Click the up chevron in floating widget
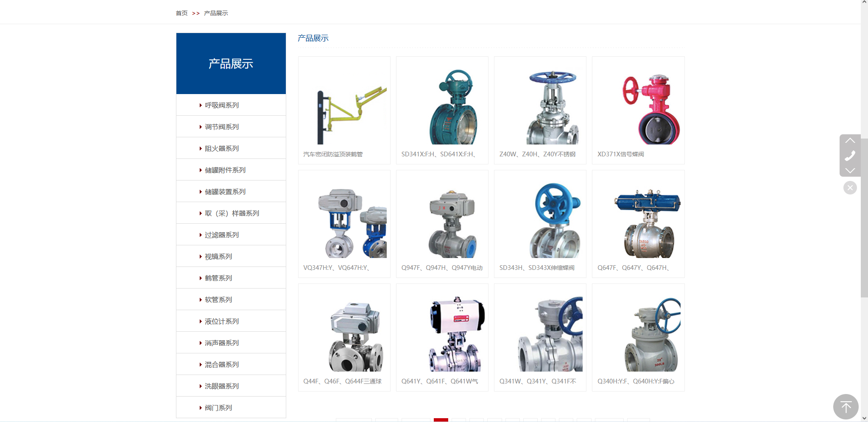Viewport: 868px width, 422px height. click(850, 141)
